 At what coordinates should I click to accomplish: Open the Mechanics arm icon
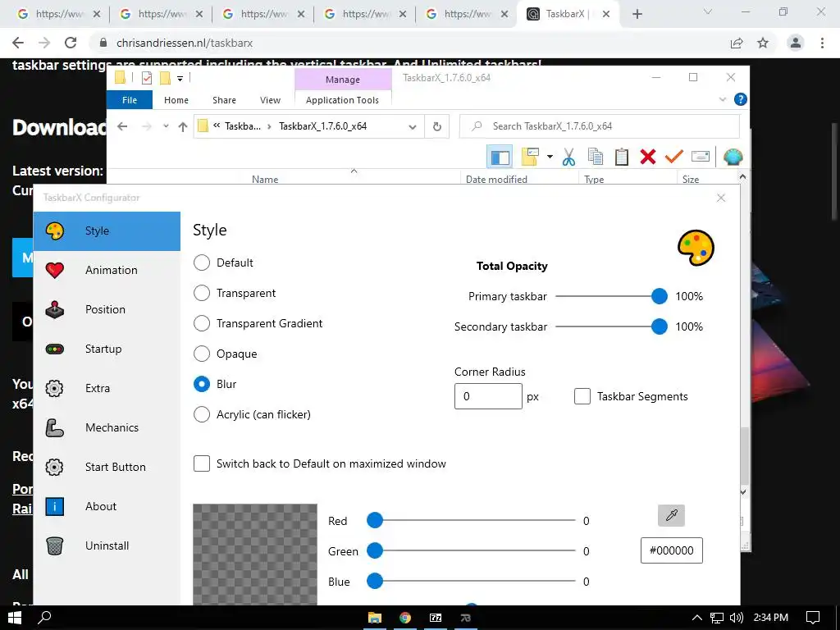[x=55, y=427]
